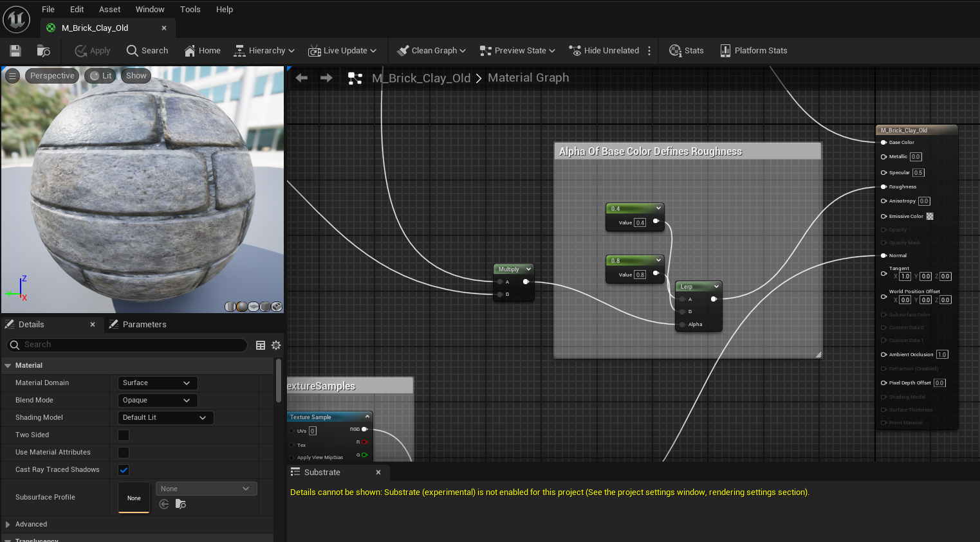Open the Live Update dropdown
This screenshot has width=980, height=542.
pos(342,51)
